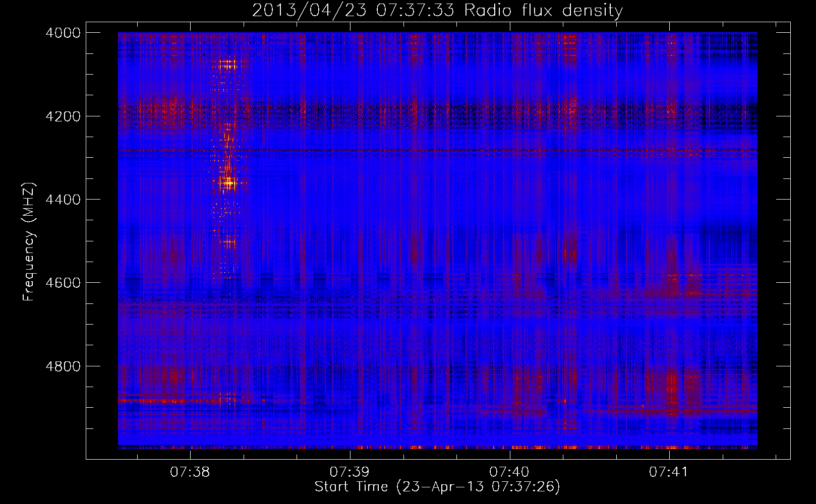
Task: Click the bright yellow burst near 4360 MHz
Action: (x=228, y=182)
